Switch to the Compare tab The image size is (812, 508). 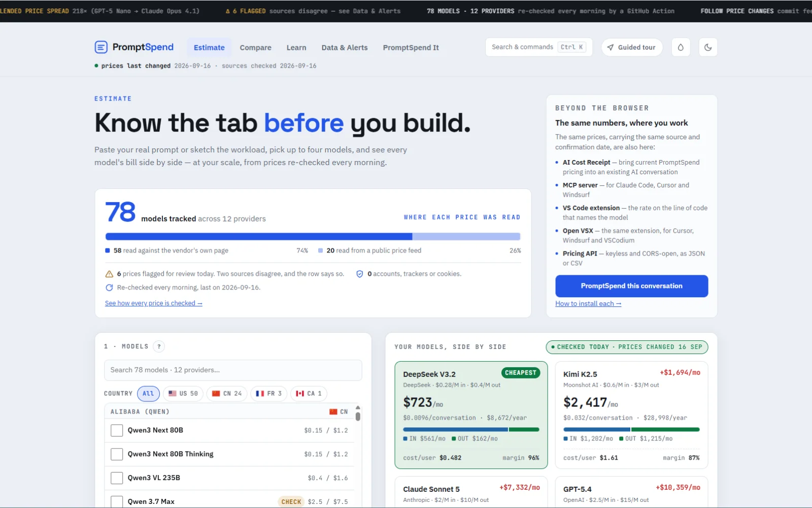[255, 47]
